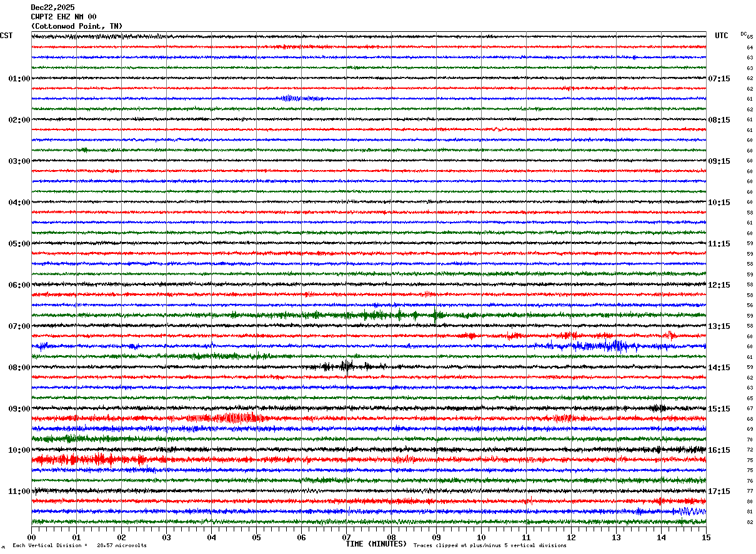Select the 02:00 CST time label

[19, 120]
